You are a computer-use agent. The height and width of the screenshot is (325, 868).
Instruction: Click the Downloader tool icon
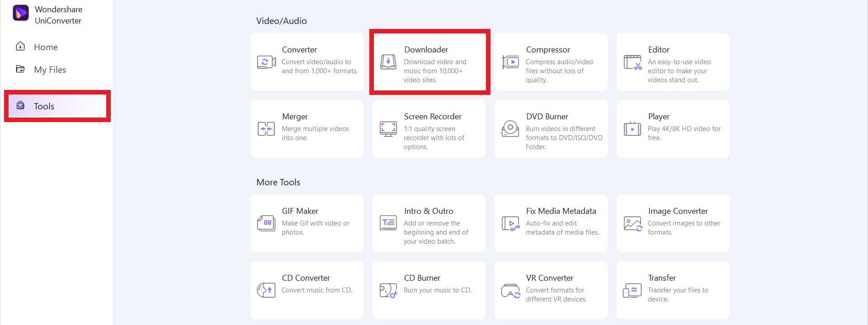point(388,62)
